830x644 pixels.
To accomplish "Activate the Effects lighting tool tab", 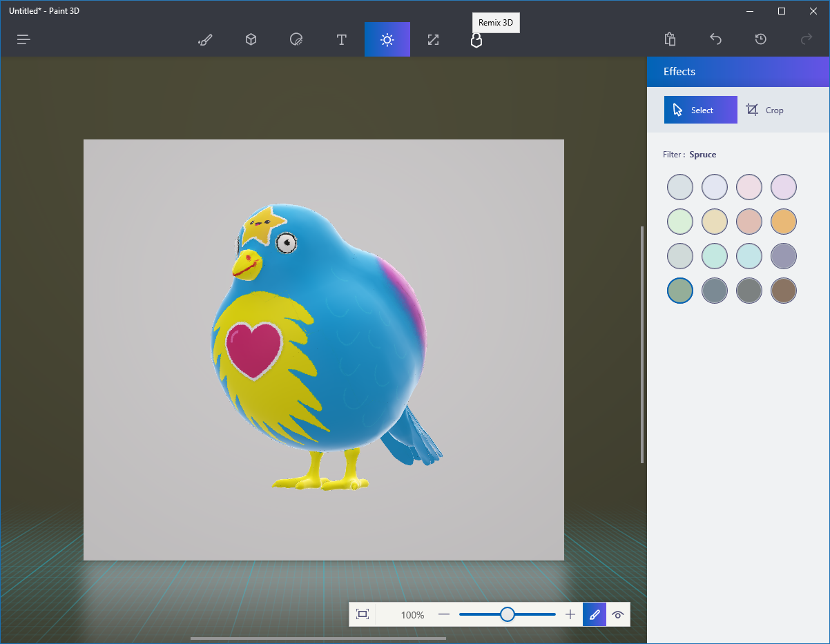I will point(387,40).
